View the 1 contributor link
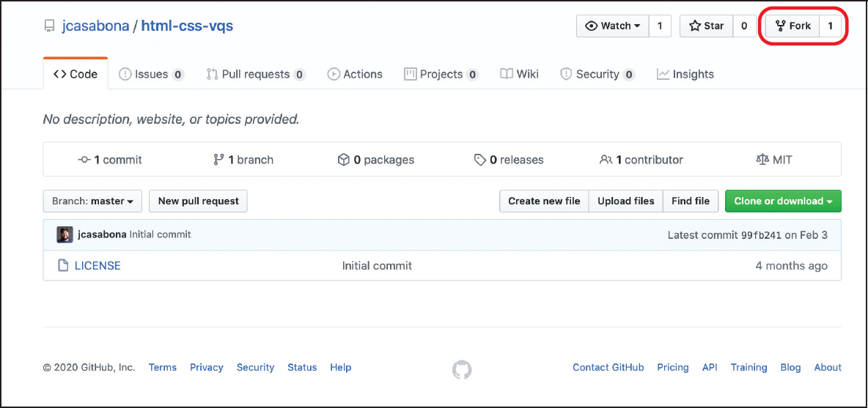Viewport: 868px width, 408px height. click(x=641, y=160)
